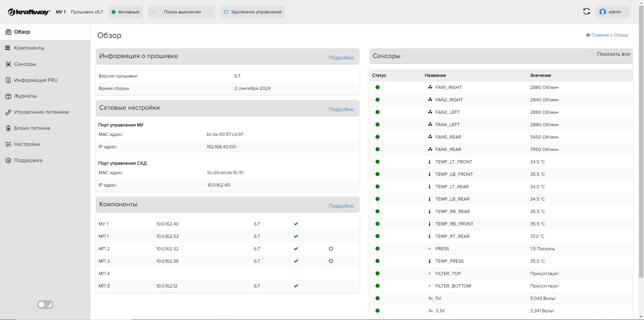The height and width of the screenshot is (320, 644).
Task: Click the power icon for МП 2
Action: click(331, 249)
